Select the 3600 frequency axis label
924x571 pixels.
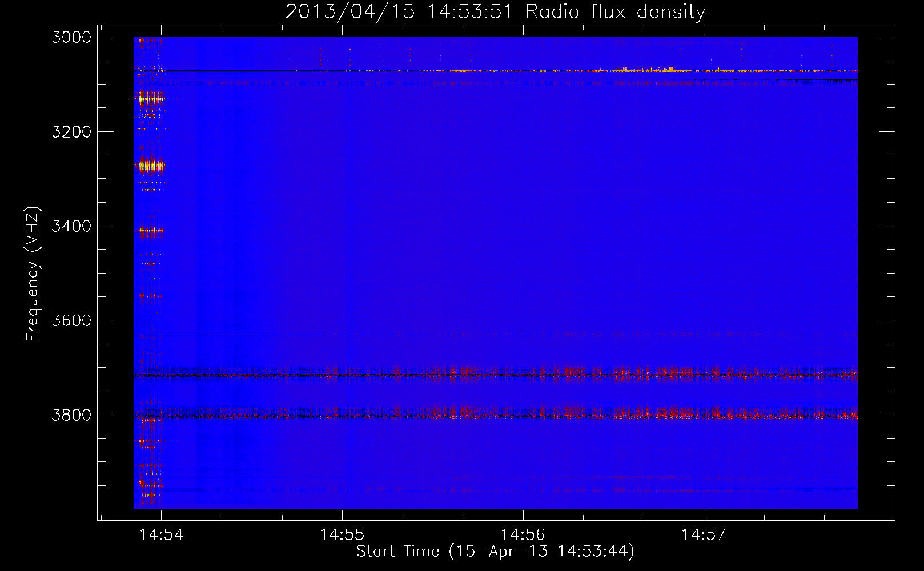71,320
